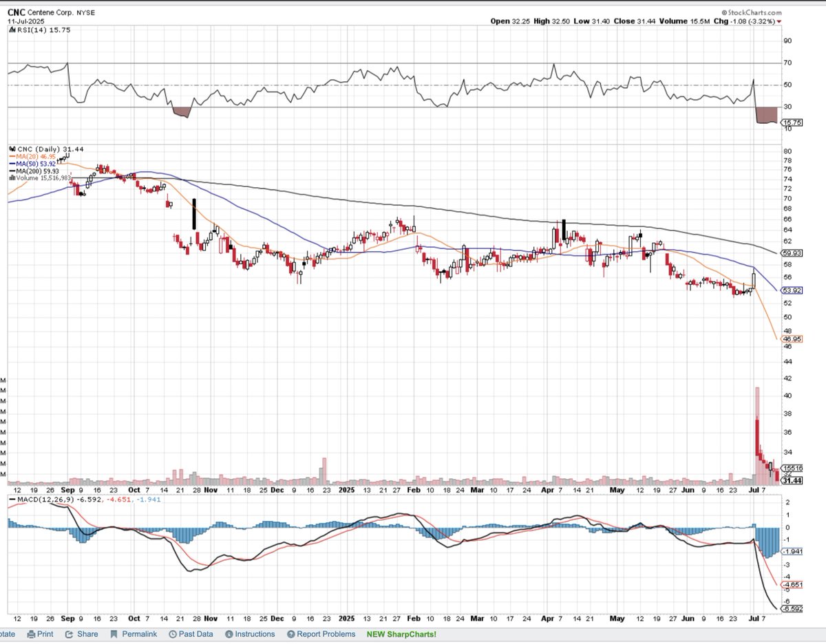Click the 31.44 last price tag
Viewport: 826px width, 644px height.
791,480
